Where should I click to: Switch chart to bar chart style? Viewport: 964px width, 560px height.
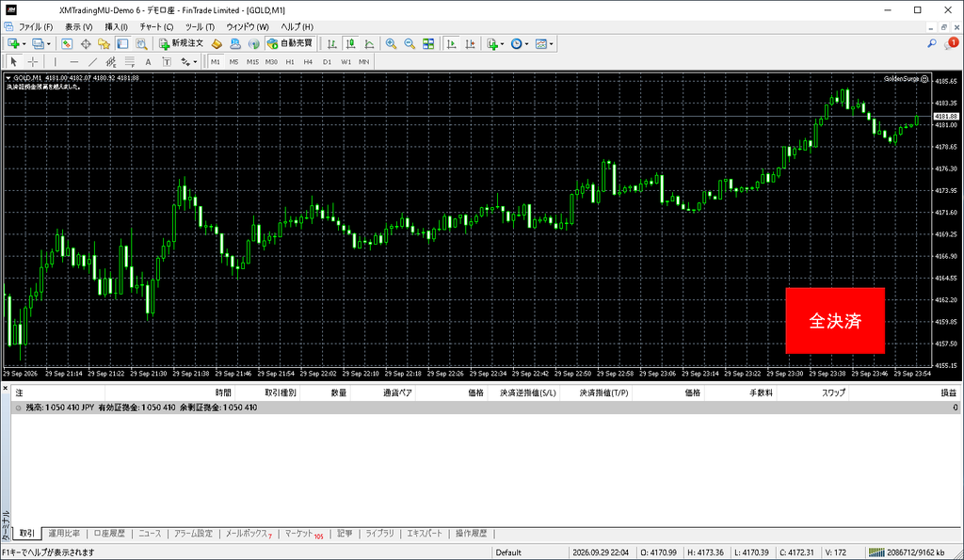point(332,43)
